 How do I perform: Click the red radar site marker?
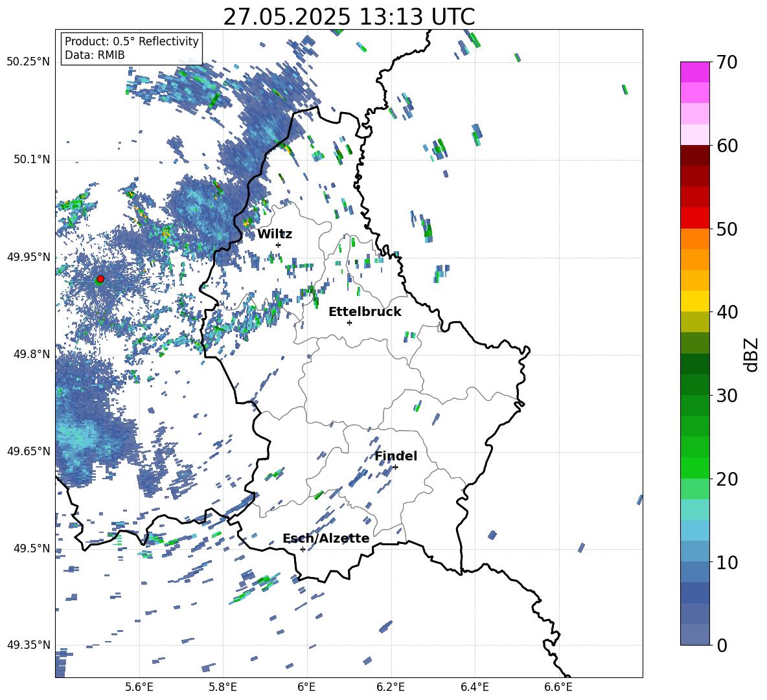pos(100,278)
